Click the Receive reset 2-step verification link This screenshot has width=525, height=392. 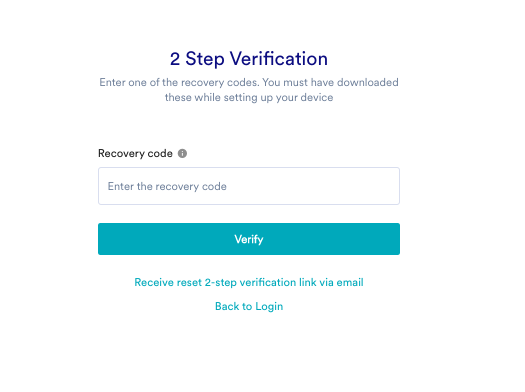click(249, 282)
